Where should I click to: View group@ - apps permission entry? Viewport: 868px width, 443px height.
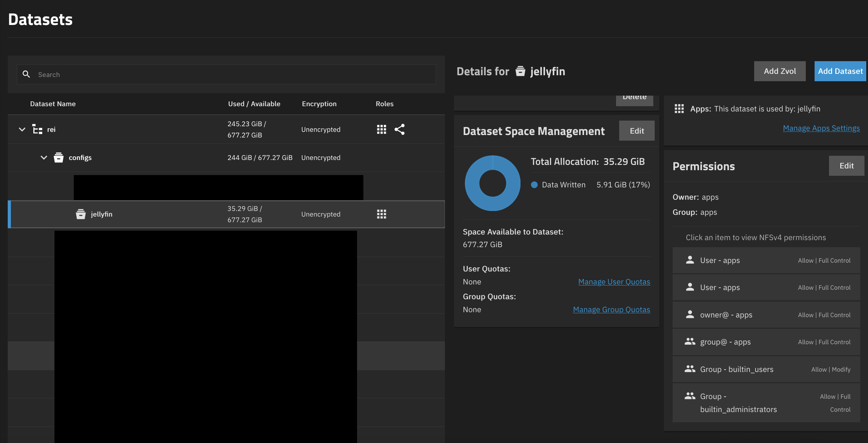point(766,342)
